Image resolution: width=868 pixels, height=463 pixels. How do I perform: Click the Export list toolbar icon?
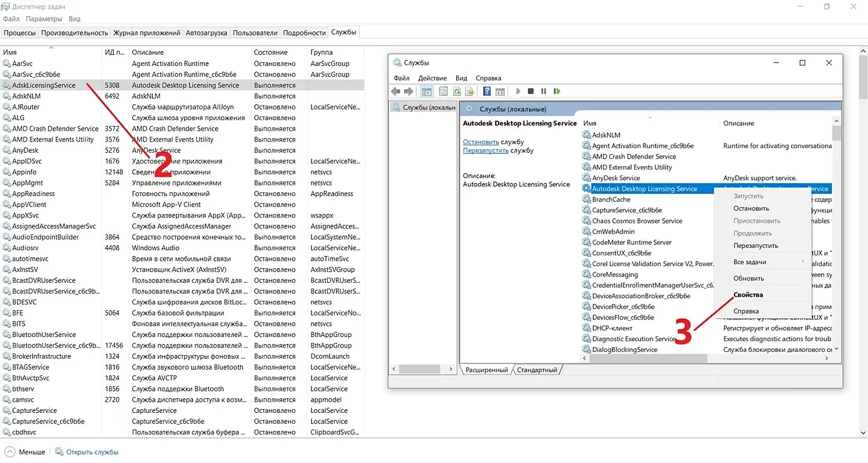pyautogui.click(x=470, y=92)
